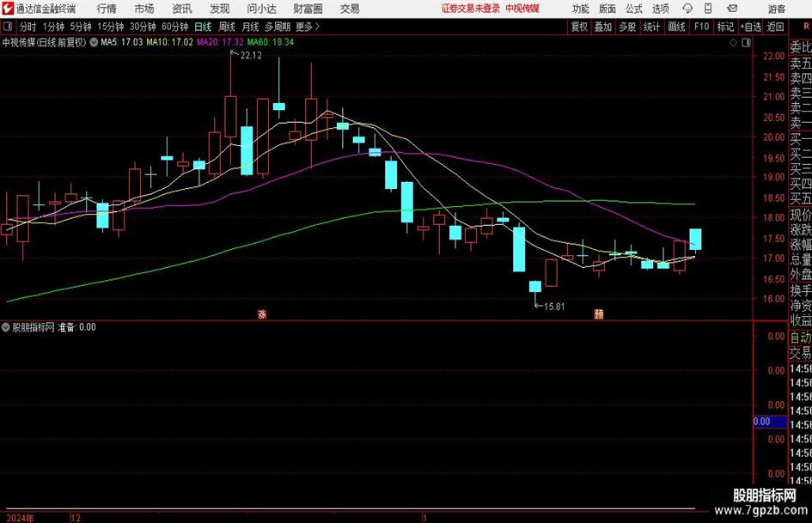Open the 财富圈 menu
The height and width of the screenshot is (523, 812).
point(308,9)
